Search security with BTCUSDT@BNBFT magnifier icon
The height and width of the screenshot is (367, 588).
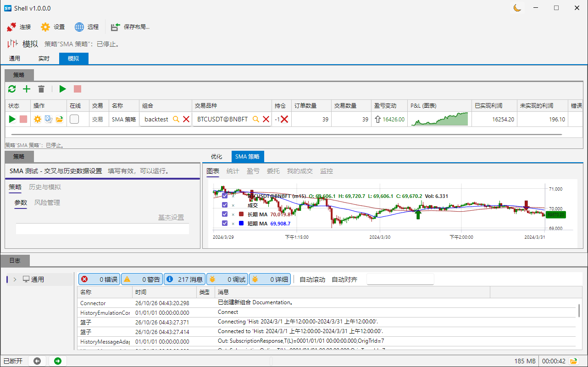pos(256,119)
